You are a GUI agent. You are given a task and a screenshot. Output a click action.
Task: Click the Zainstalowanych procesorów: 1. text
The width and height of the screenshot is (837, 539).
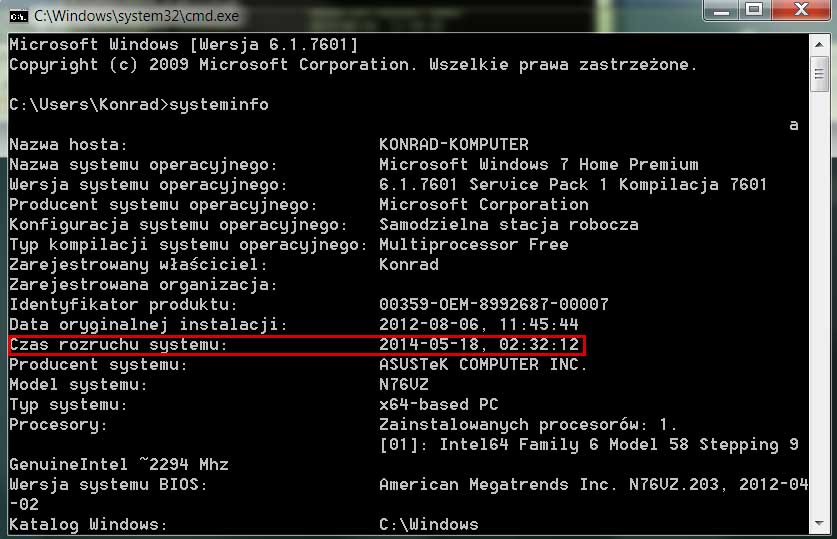tap(528, 425)
